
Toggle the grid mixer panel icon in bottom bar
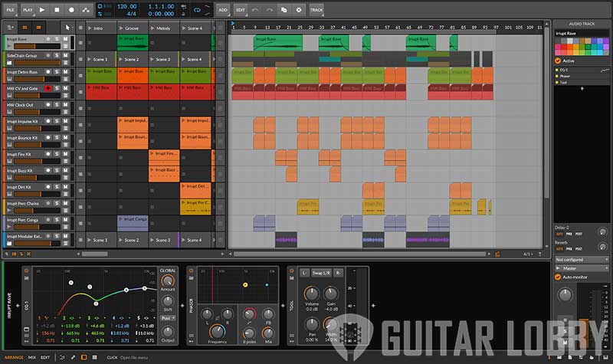94,357
